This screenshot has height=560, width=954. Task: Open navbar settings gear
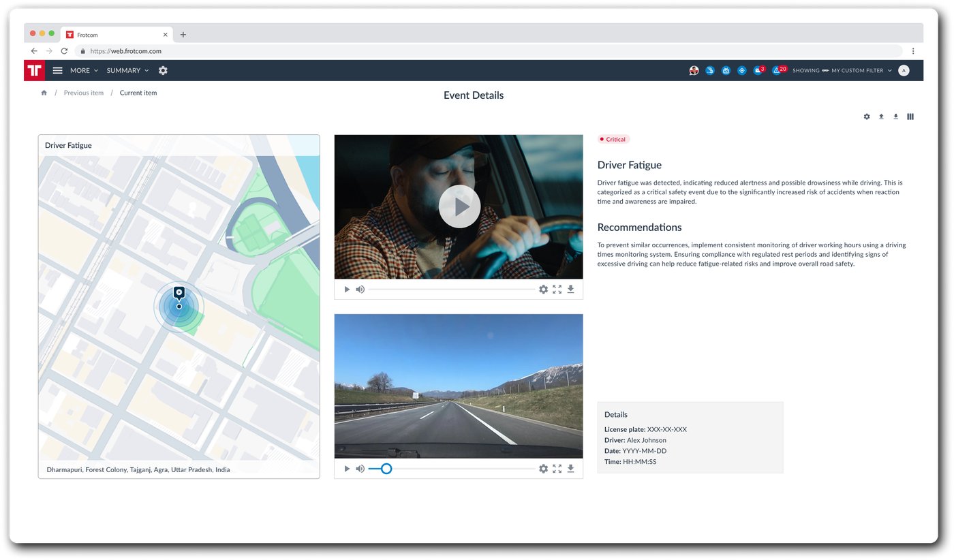(x=163, y=71)
